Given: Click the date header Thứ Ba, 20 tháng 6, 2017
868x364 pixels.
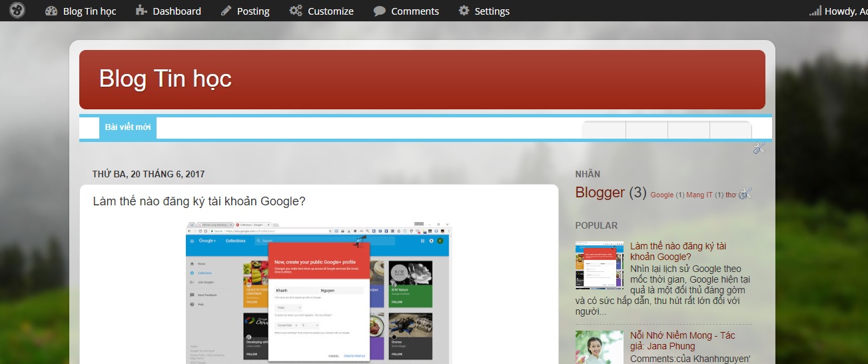Looking at the screenshot, I should pyautogui.click(x=149, y=174).
